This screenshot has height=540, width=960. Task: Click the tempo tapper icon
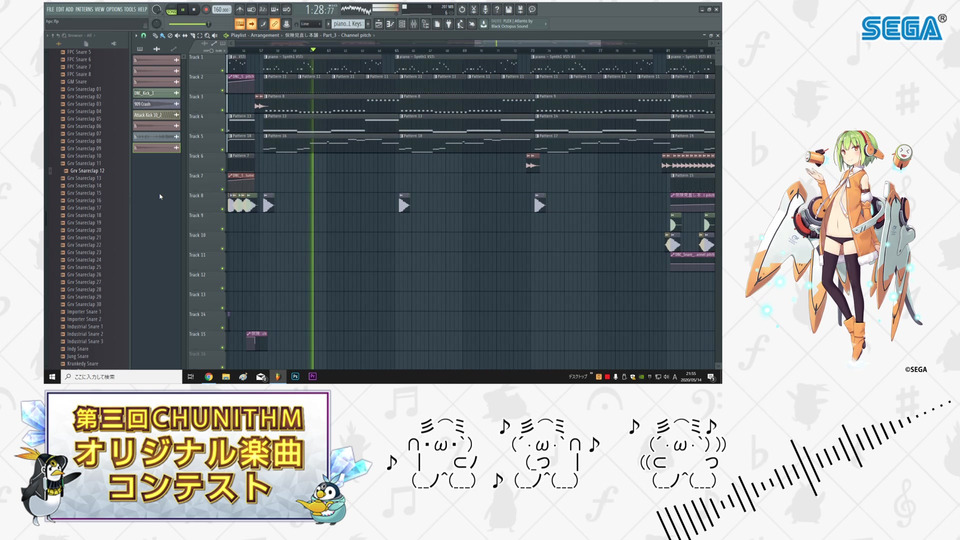coord(460,24)
